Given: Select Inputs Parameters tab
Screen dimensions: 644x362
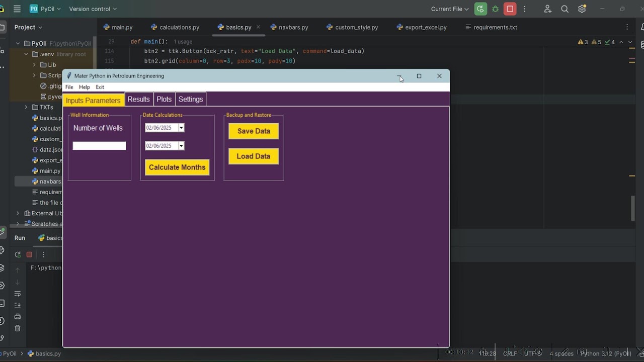Looking at the screenshot, I should [x=93, y=100].
